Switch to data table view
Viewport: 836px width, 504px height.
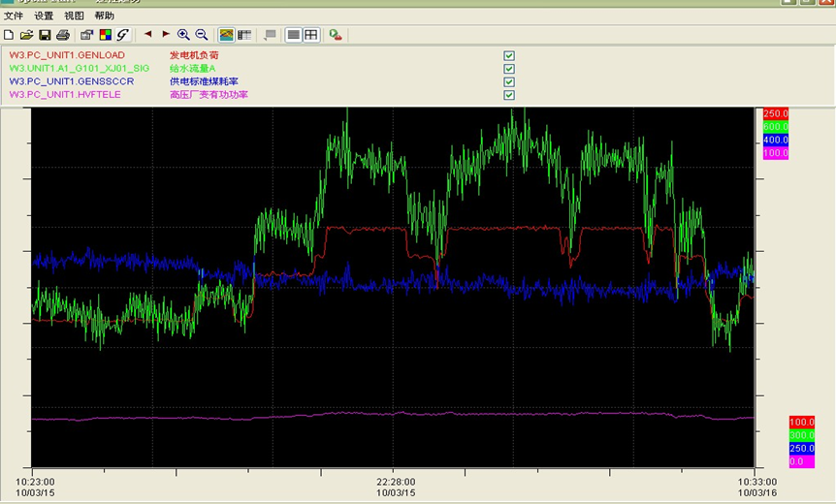[x=244, y=35]
